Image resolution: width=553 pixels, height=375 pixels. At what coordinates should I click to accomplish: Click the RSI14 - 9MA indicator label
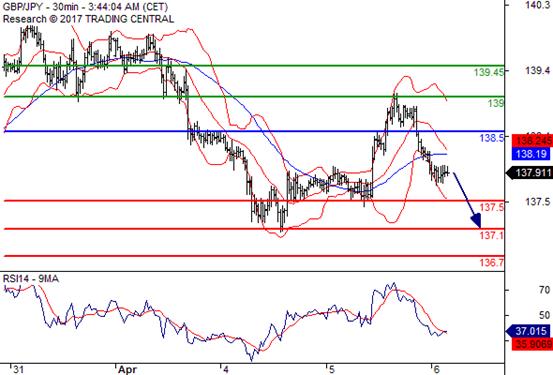31,279
